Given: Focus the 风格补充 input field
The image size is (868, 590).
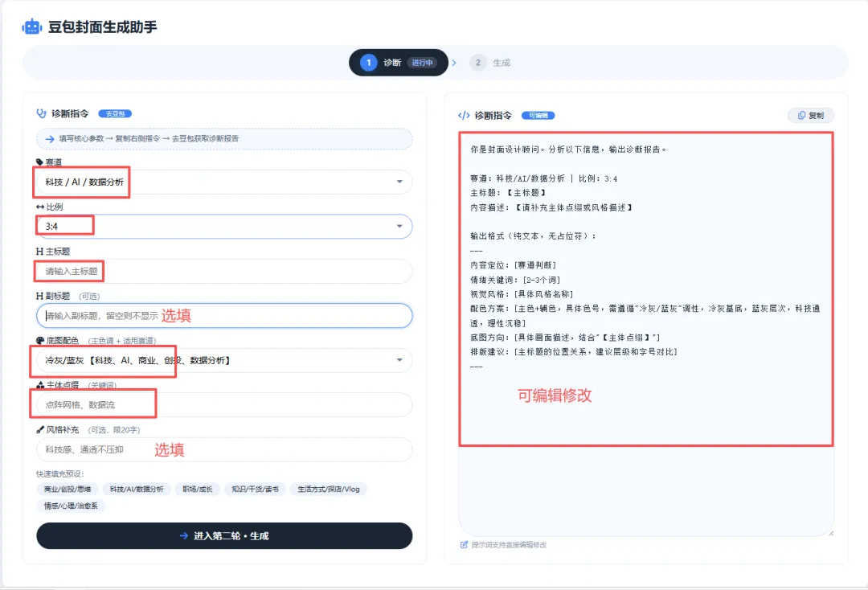Looking at the screenshot, I should tap(224, 449).
